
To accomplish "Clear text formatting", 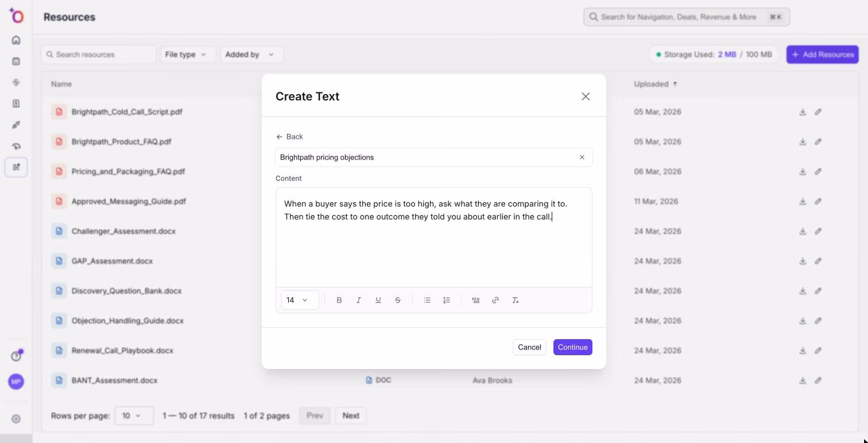I will point(516,300).
